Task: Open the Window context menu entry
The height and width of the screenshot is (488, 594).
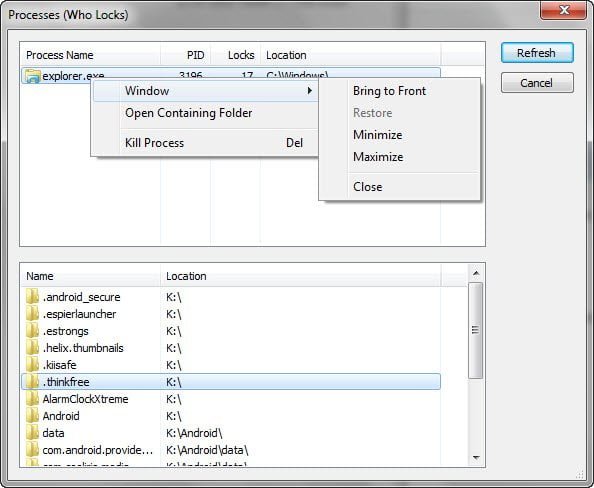Action: pos(205,91)
